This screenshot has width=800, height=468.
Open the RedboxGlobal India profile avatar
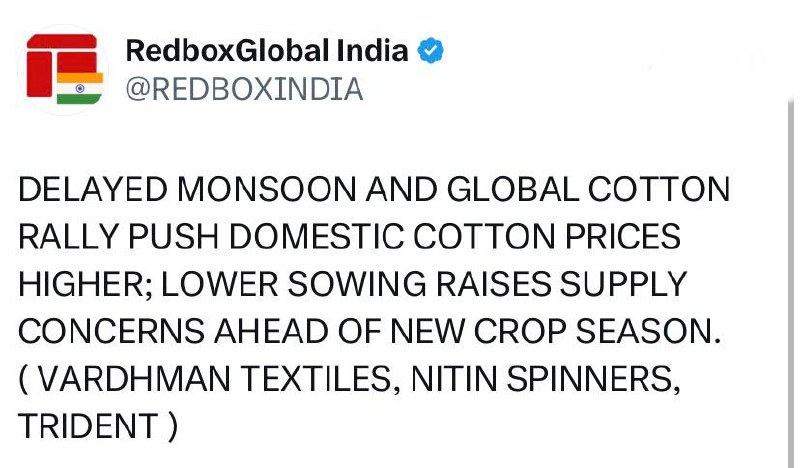(63, 69)
